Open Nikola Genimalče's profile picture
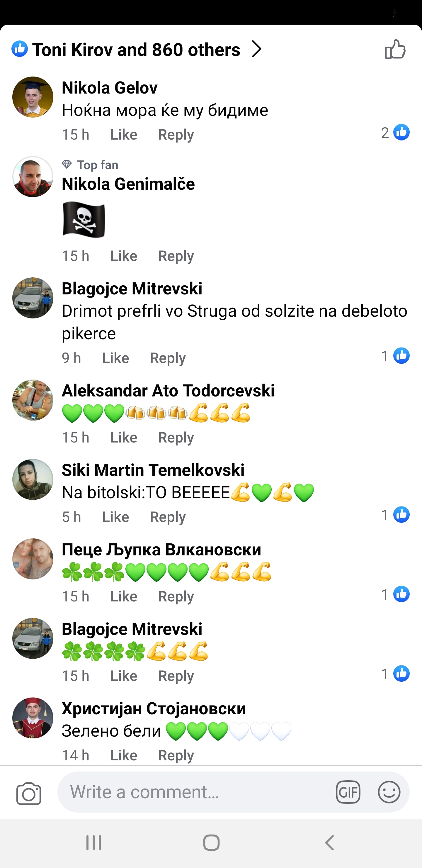The height and width of the screenshot is (868, 422). tap(33, 177)
